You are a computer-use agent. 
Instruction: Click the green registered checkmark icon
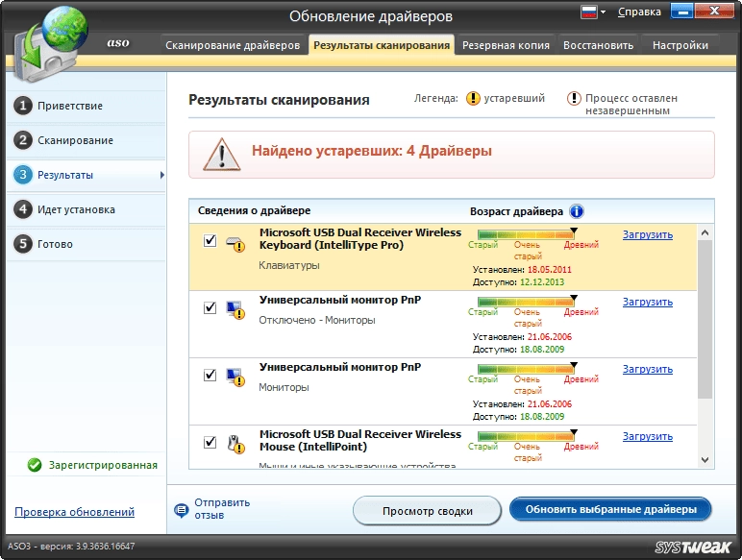pos(35,465)
